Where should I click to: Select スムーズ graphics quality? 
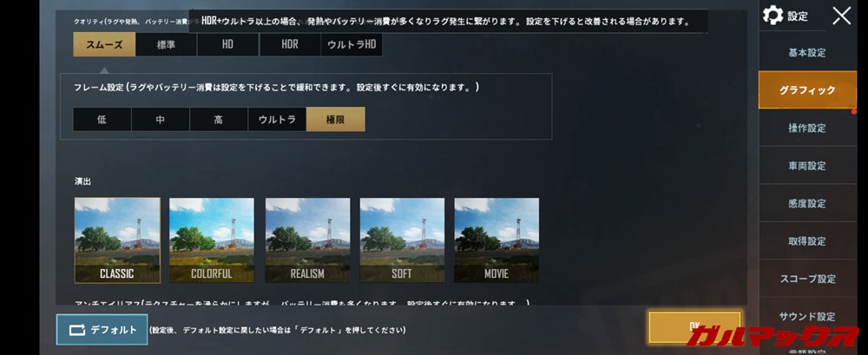coord(104,45)
